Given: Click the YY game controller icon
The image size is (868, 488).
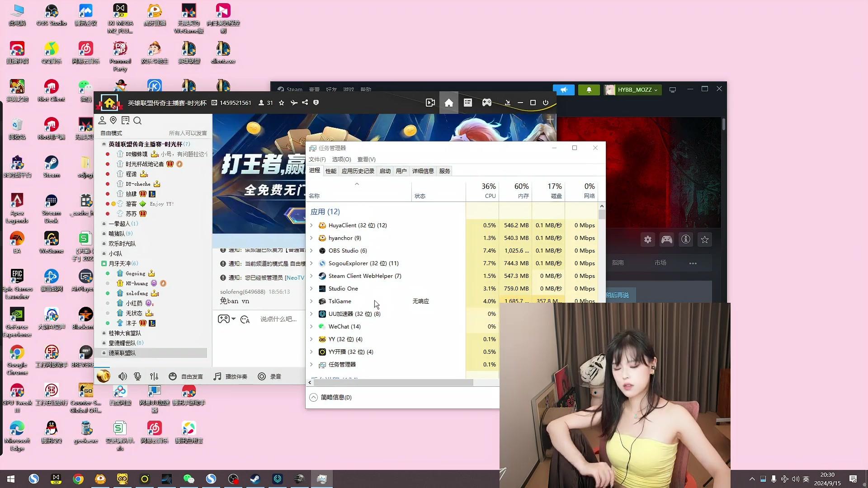Looking at the screenshot, I should tap(486, 103).
